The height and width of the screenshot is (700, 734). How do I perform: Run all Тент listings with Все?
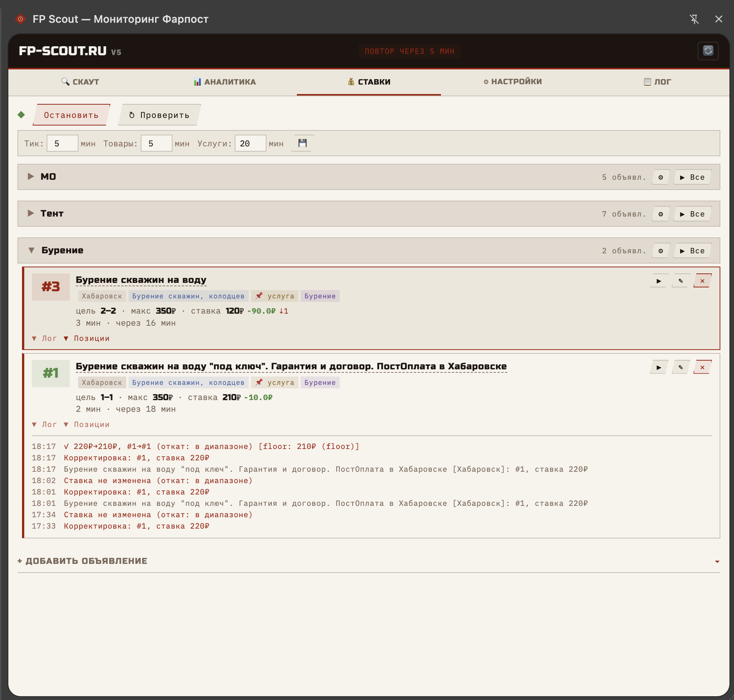(692, 214)
